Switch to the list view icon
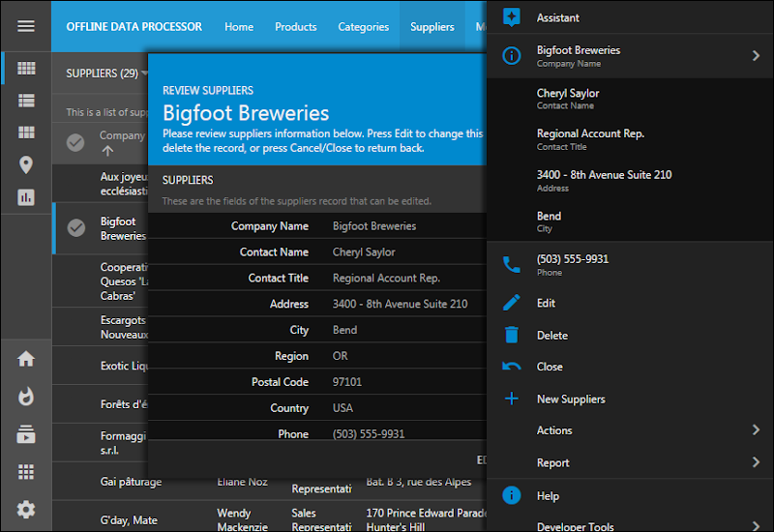Image resolution: width=774 pixels, height=532 pixels. click(26, 101)
